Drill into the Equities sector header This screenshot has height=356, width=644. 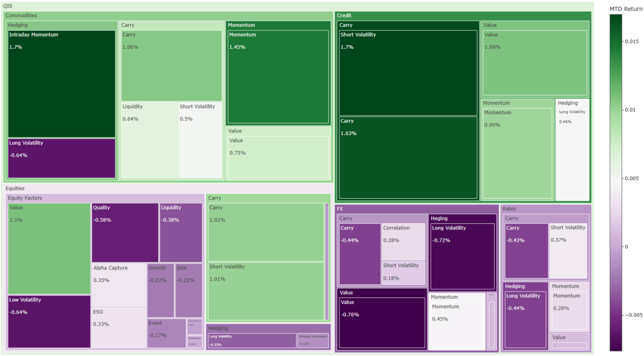click(x=15, y=188)
